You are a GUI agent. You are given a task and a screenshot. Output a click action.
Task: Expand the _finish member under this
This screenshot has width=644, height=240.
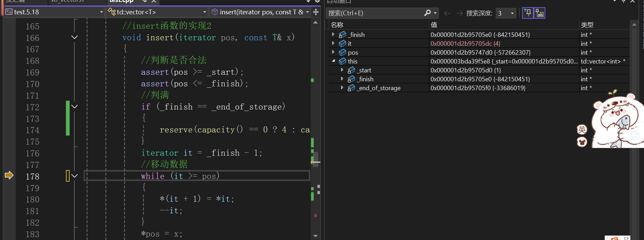342,79
